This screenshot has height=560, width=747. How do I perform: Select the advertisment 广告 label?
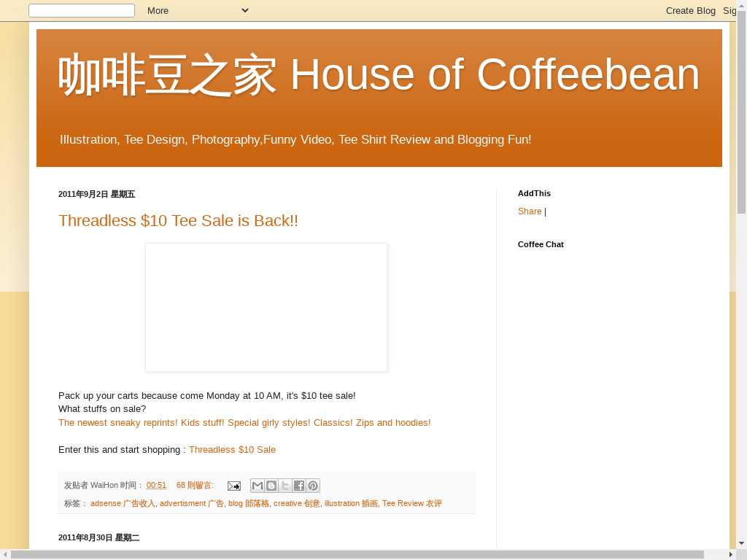[192, 503]
